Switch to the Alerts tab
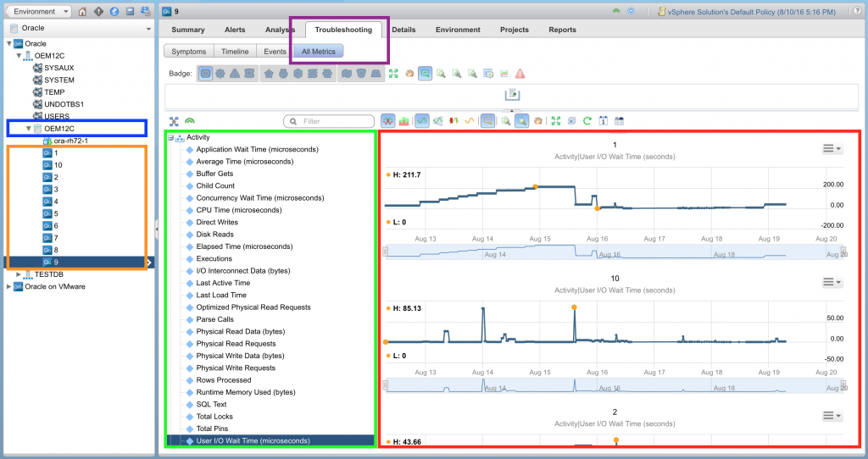This screenshot has width=868, height=459. (235, 30)
